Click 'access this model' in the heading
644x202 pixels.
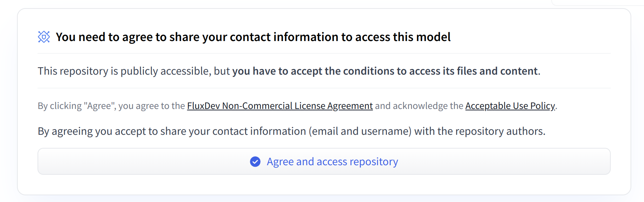point(403,37)
